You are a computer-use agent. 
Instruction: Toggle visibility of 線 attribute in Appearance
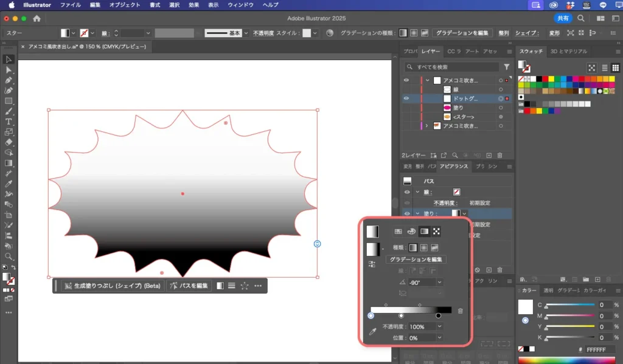[406, 192]
